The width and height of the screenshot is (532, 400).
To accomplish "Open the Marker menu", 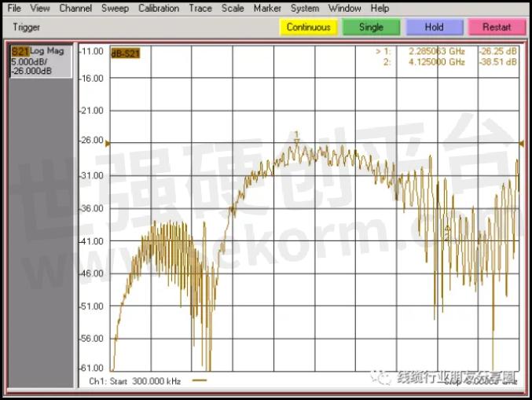I will 267,9.
